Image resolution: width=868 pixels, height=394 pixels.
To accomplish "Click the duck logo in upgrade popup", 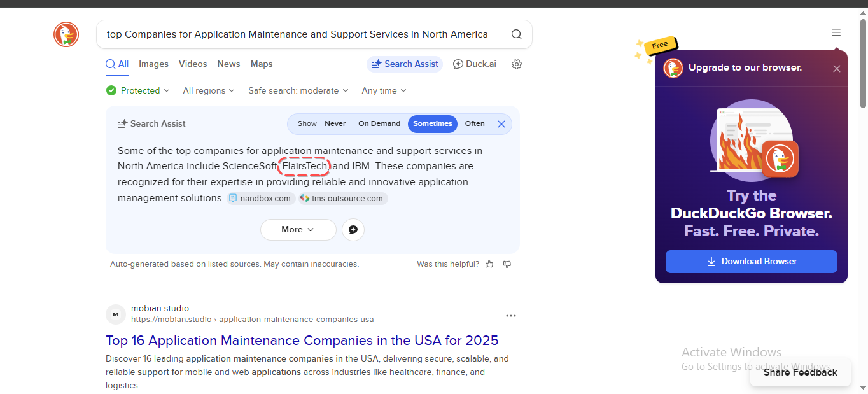I will click(x=673, y=68).
